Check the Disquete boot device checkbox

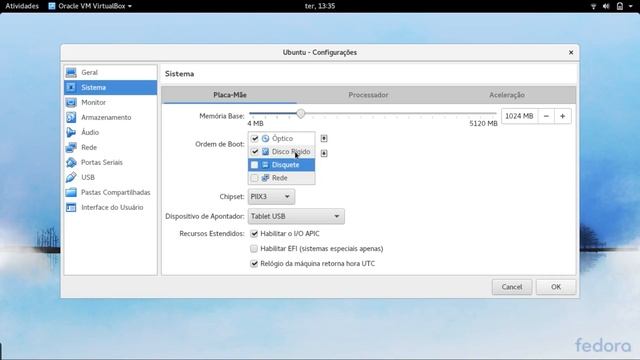(x=255, y=165)
